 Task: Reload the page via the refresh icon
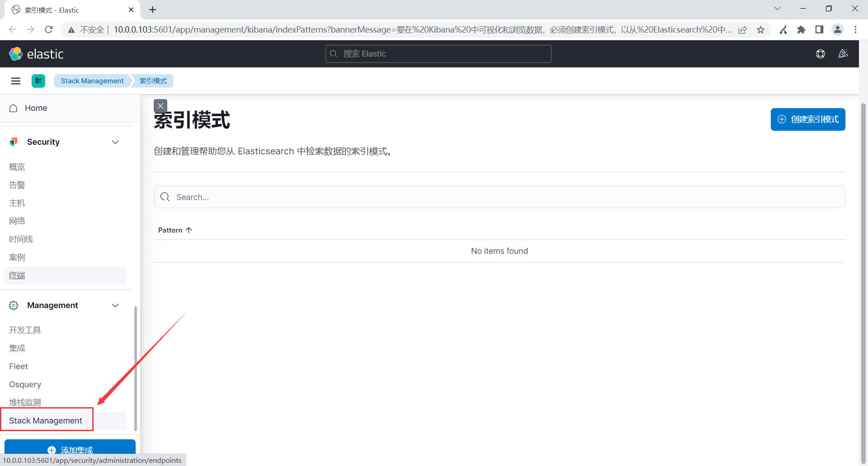click(49, 29)
